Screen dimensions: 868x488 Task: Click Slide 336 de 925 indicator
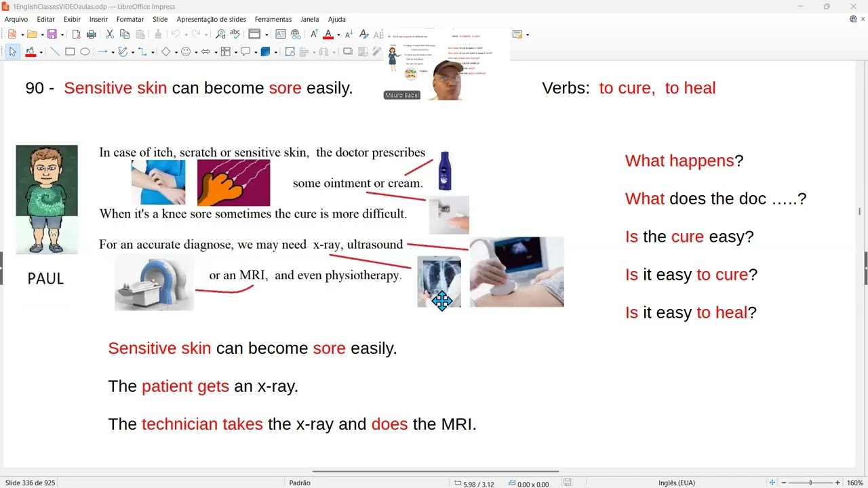click(x=31, y=483)
